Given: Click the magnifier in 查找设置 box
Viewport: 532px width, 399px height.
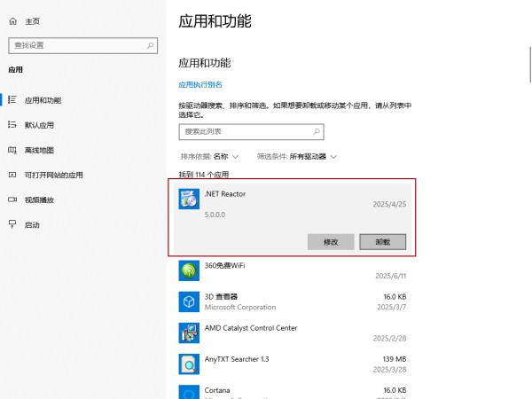Looking at the screenshot, I should 150,45.
